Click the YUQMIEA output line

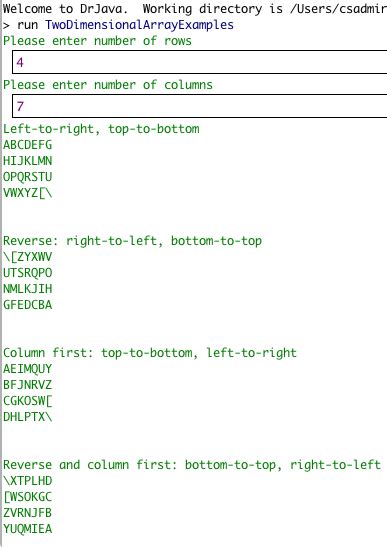tap(28, 529)
